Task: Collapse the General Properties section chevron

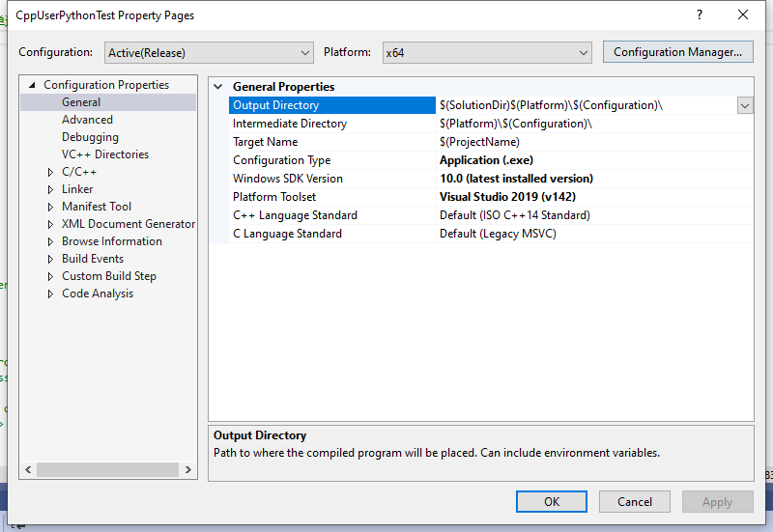Action: tap(218, 87)
